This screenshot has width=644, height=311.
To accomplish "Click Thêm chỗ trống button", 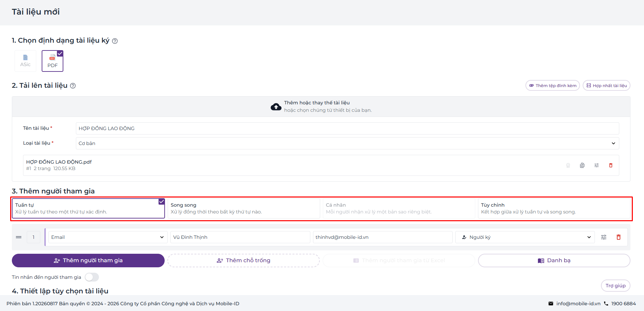I will click(x=244, y=261).
